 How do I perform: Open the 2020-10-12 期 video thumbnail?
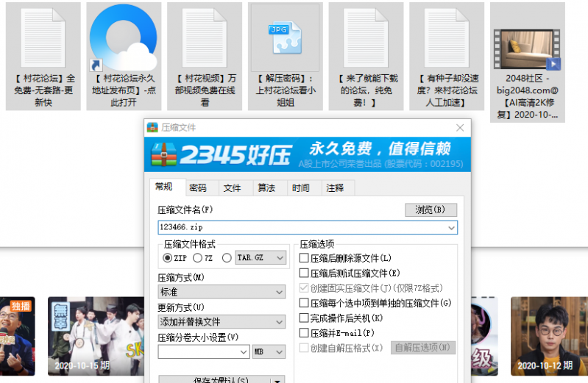(x=545, y=336)
